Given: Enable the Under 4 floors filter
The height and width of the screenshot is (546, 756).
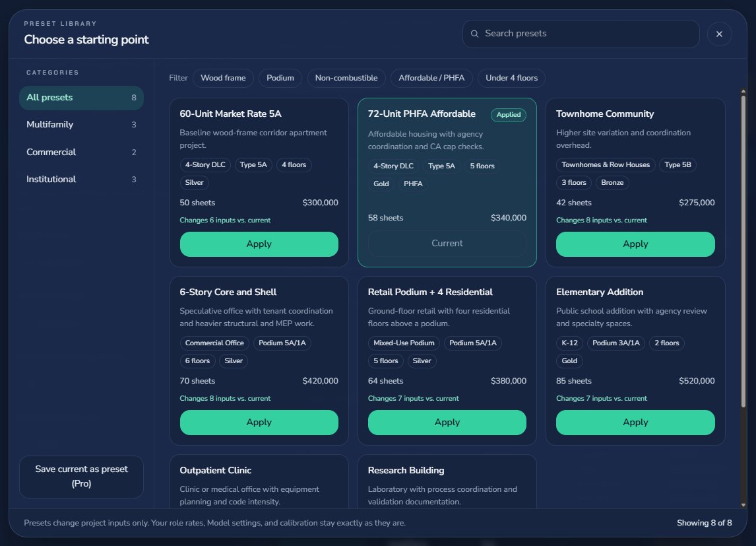Looking at the screenshot, I should click(511, 78).
